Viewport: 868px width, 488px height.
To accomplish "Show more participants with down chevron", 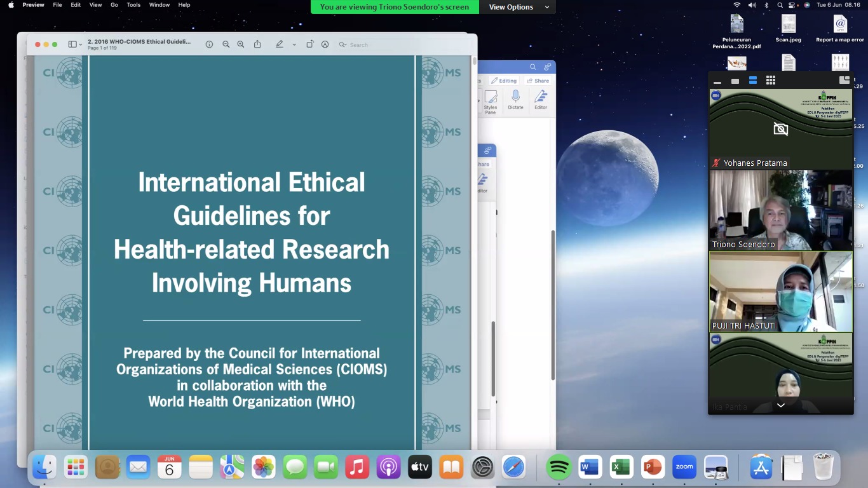I will pyautogui.click(x=781, y=405).
